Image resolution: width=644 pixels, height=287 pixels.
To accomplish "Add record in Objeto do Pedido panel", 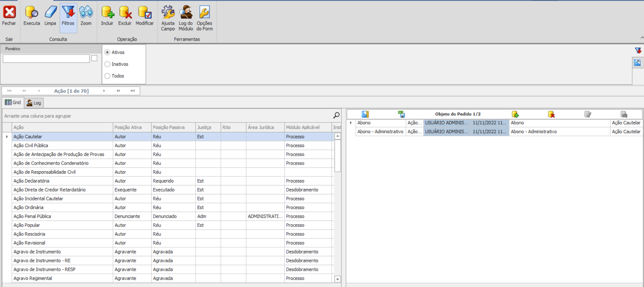I will coord(515,114).
